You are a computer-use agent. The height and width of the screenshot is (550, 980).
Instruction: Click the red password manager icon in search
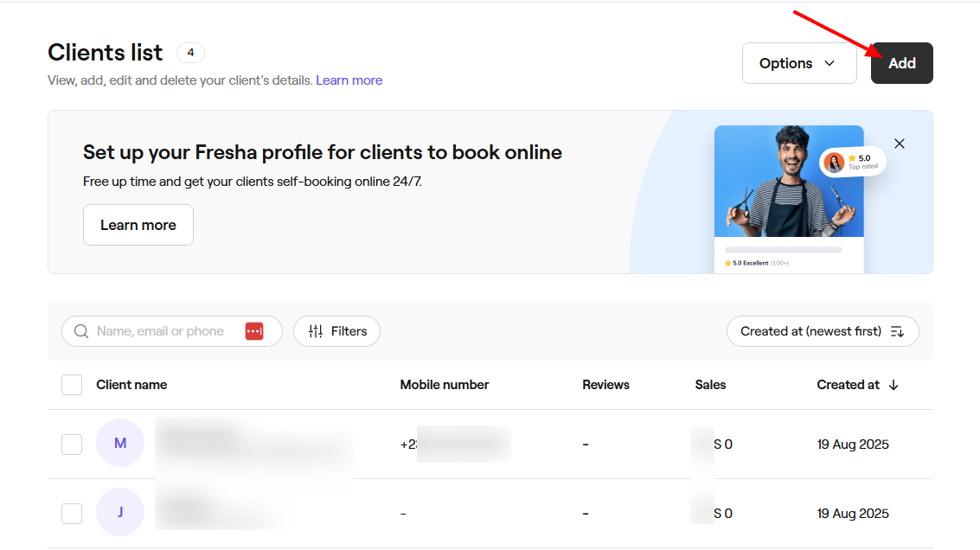pos(253,331)
